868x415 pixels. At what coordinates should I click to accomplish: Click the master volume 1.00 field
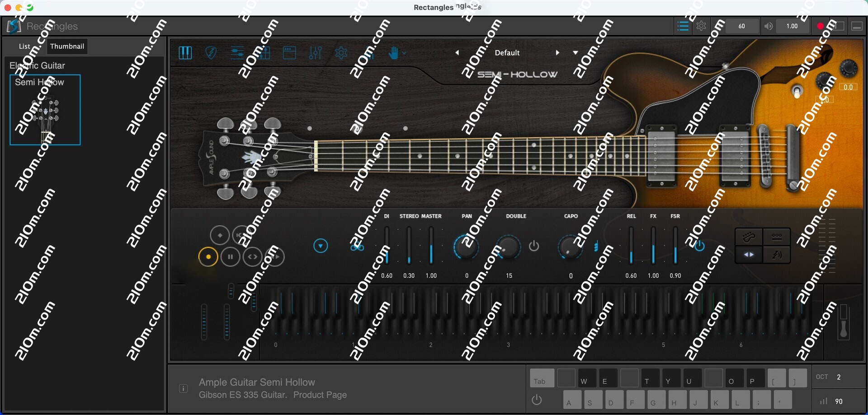(792, 26)
